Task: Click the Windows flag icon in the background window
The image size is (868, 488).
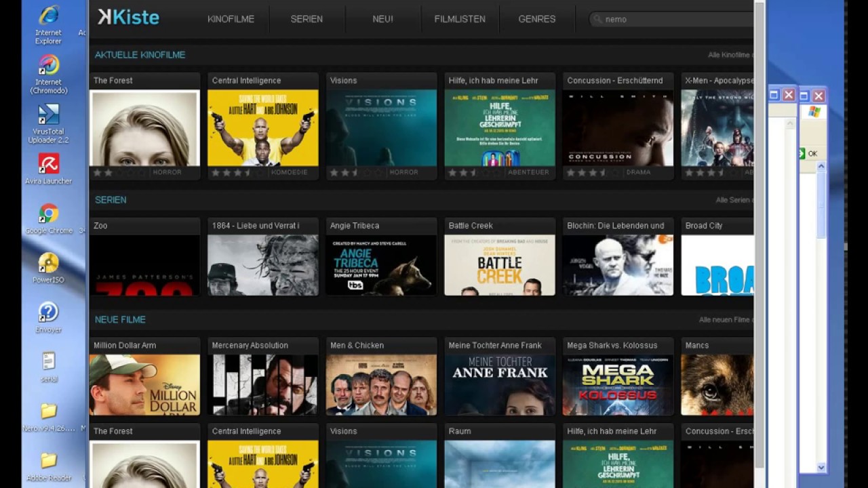Action: click(814, 112)
